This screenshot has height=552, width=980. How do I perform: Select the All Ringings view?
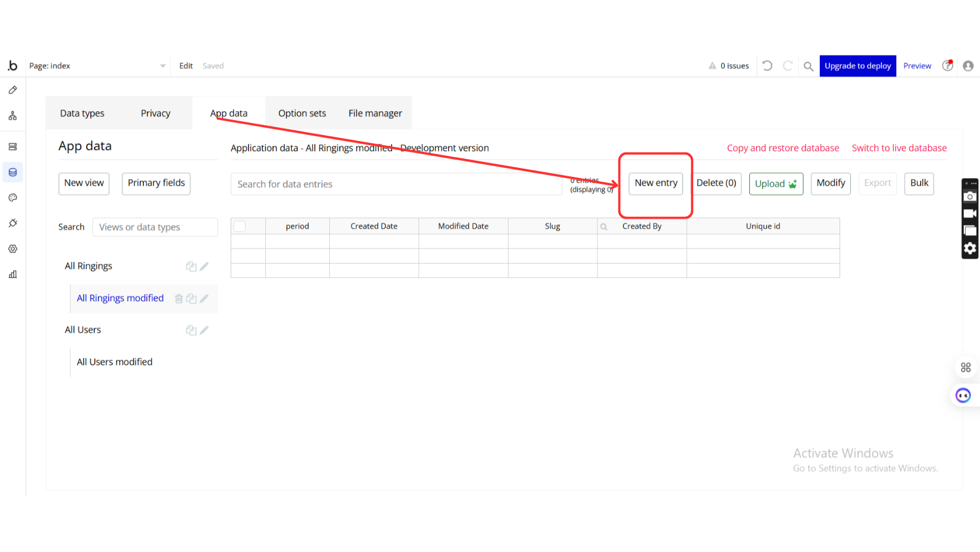(x=88, y=266)
